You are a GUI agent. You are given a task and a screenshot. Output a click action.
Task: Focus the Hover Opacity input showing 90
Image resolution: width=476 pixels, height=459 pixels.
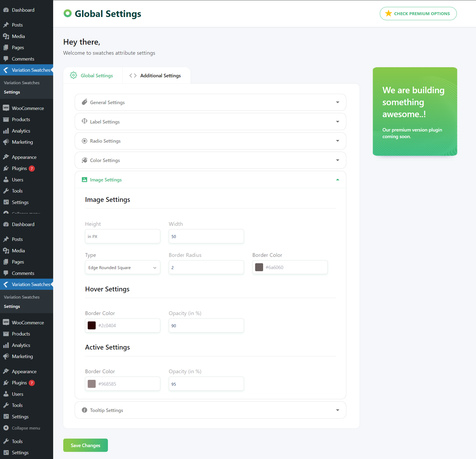[x=206, y=325]
